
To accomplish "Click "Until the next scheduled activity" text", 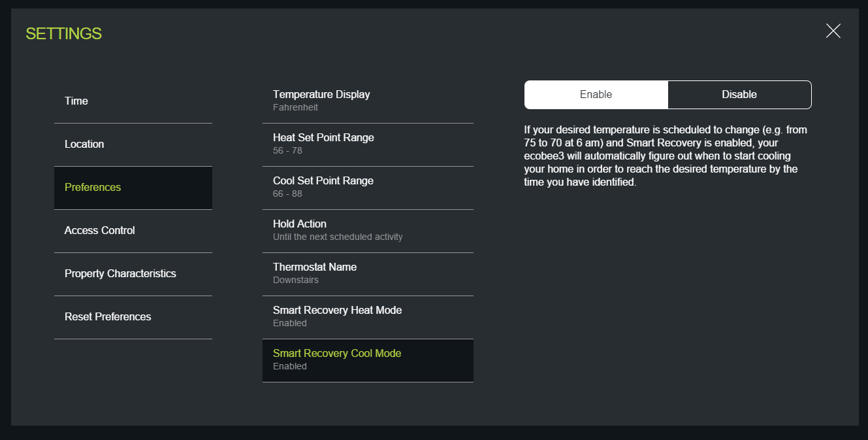I will [x=338, y=237].
